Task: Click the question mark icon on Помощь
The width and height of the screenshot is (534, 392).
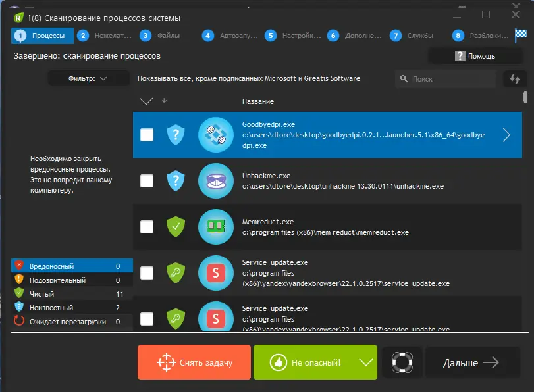Action: pyautogui.click(x=460, y=56)
